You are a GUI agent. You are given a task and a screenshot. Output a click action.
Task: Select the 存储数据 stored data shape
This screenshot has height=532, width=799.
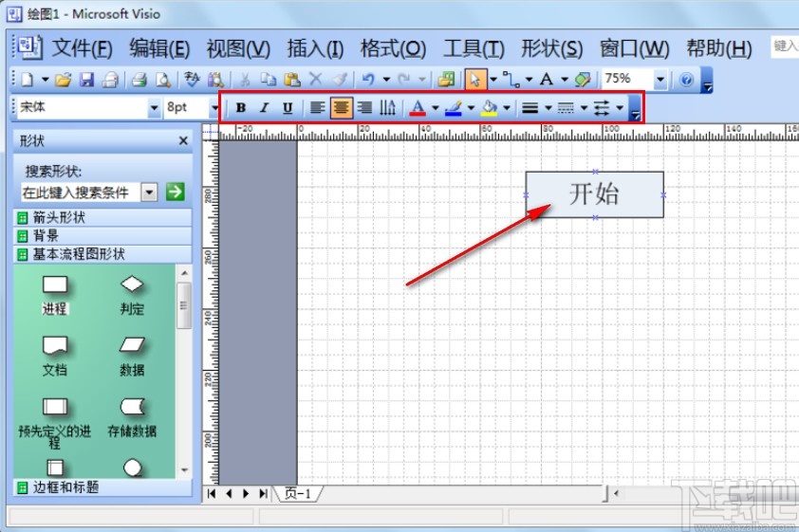coord(132,417)
